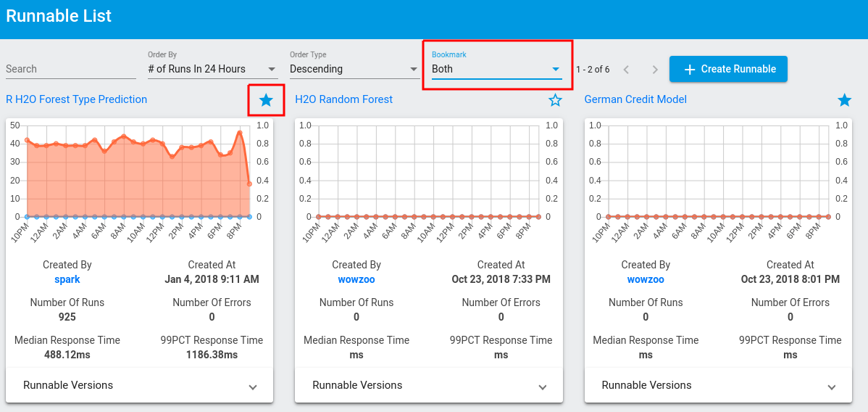Open wowzoo link under German Credit Model
The height and width of the screenshot is (412, 868).
click(x=646, y=279)
